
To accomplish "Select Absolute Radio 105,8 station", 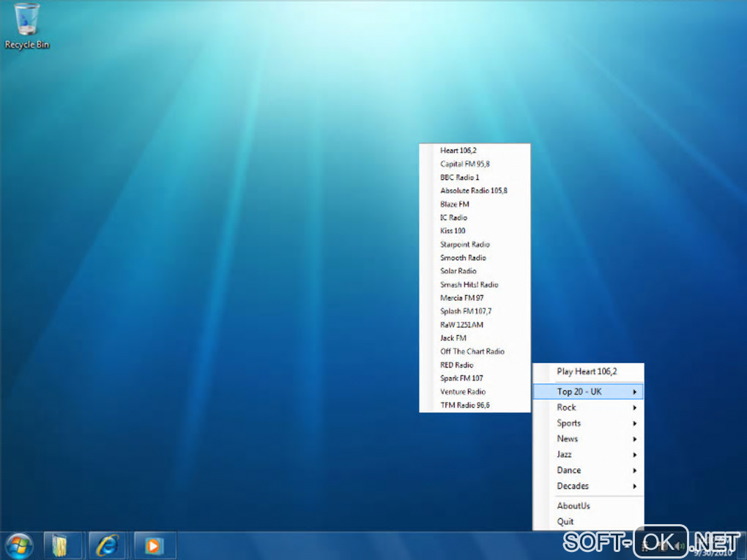I will tap(475, 190).
